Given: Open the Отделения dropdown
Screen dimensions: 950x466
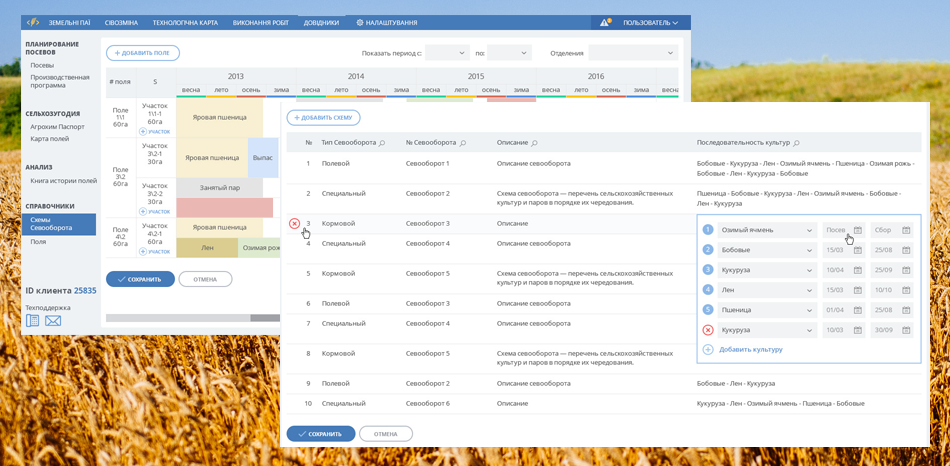Looking at the screenshot, I should [634, 53].
